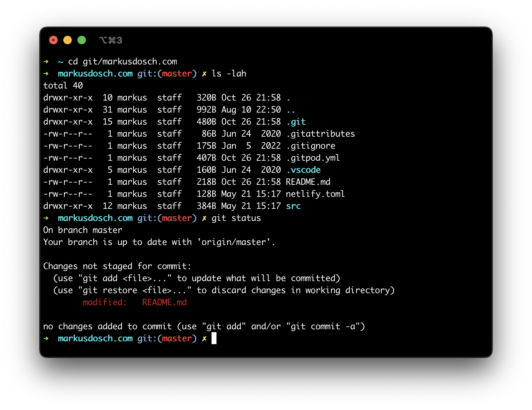Click the 'git status' command text
The width and height of the screenshot is (532, 410).
(x=236, y=218)
